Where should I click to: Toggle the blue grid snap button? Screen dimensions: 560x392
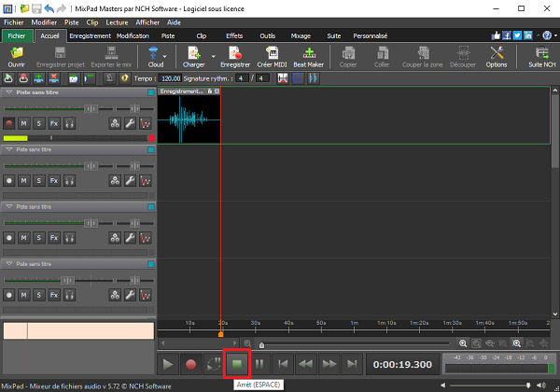(x=298, y=78)
